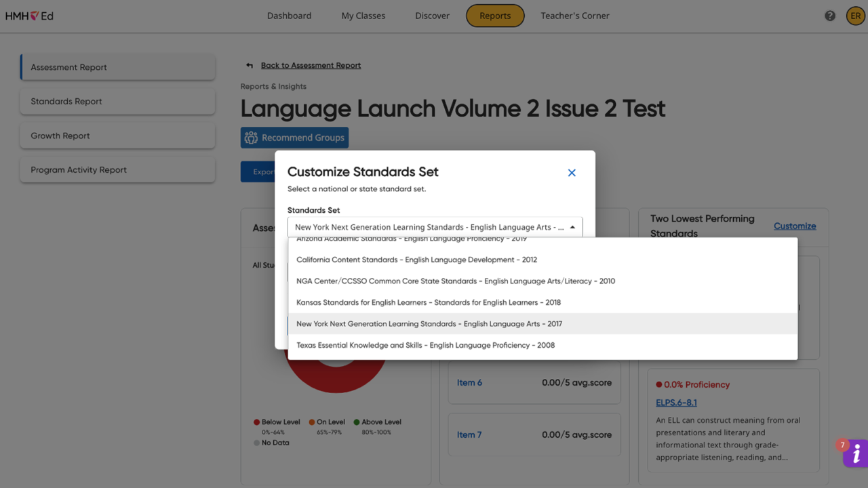Close the Customize Standards Set dialog
The width and height of the screenshot is (868, 488).
click(x=571, y=173)
